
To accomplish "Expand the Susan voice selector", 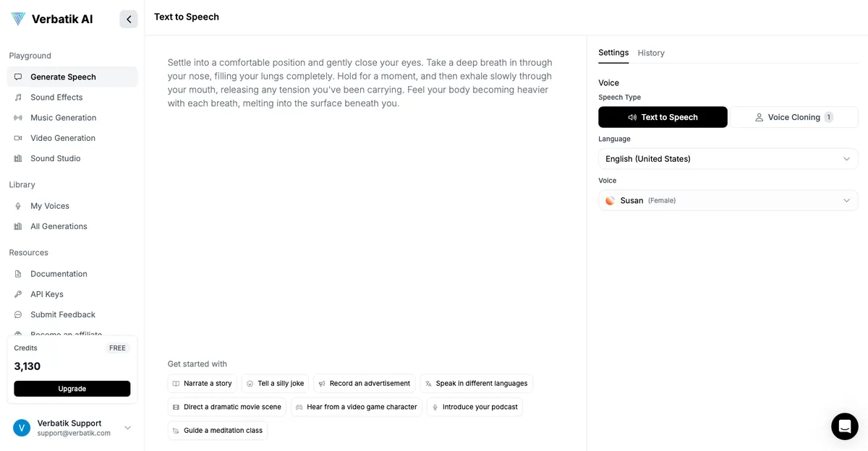I will click(x=728, y=200).
